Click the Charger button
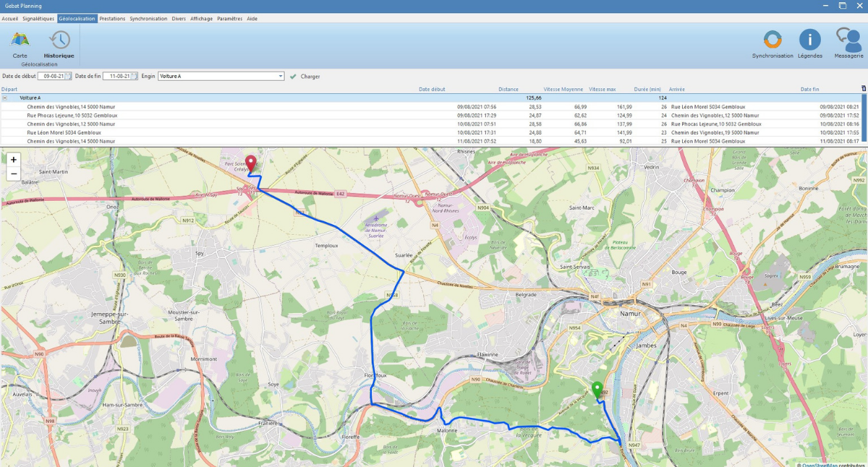Viewport: 868px width, 467px height. pos(305,77)
